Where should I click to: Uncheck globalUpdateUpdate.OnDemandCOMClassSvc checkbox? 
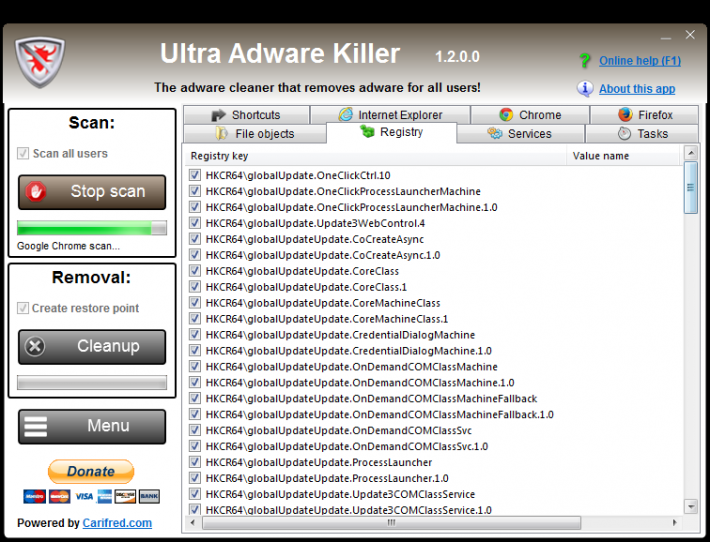[195, 430]
